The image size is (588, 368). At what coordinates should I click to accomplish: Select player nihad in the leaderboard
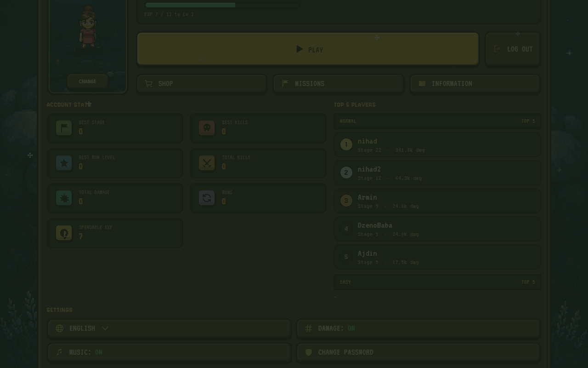[x=437, y=144]
